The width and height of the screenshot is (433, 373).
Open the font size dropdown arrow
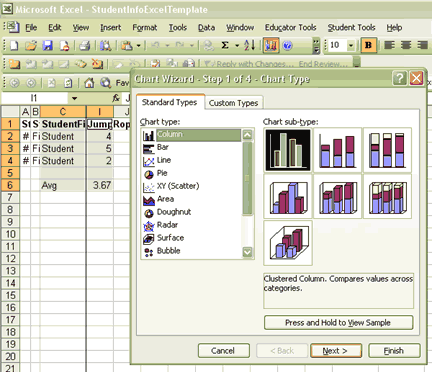[351, 45]
